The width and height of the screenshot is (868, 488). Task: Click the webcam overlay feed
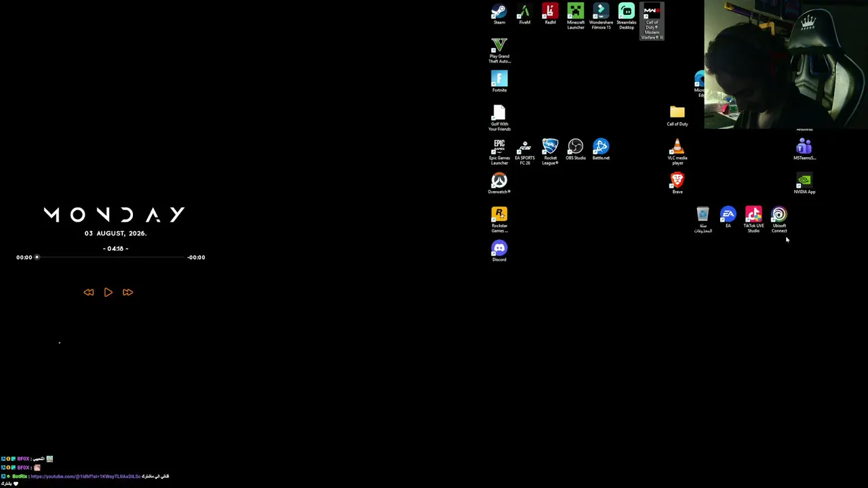[x=786, y=64]
